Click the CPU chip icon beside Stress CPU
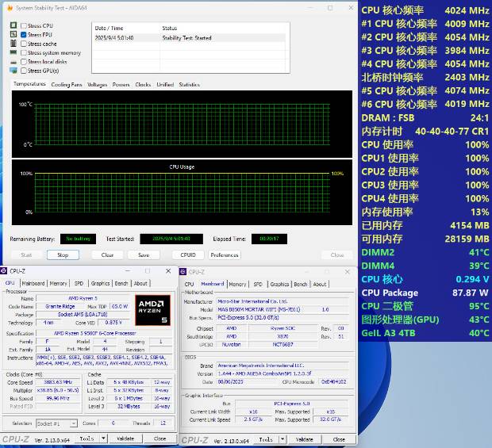 [13, 25]
